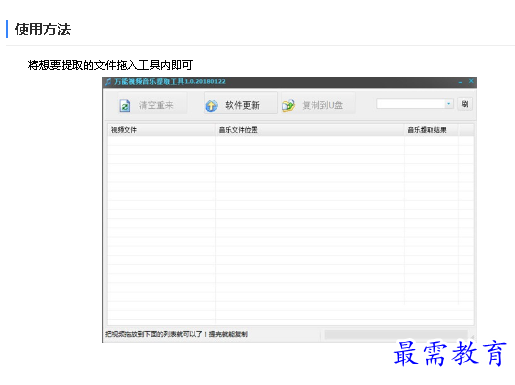This screenshot has height=385, width=515.
Task: Click the music note app icon in title bar
Action: click(x=108, y=82)
